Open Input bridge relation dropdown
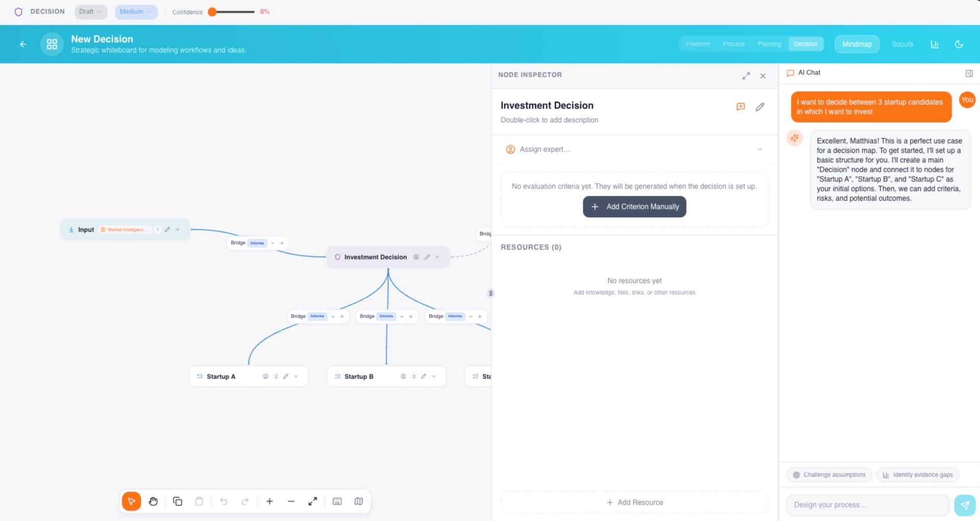 click(x=273, y=243)
